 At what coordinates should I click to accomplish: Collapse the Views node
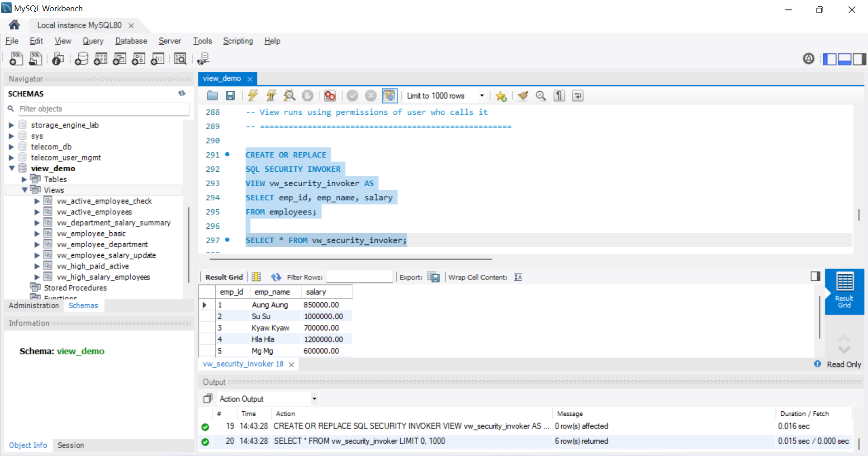point(24,190)
